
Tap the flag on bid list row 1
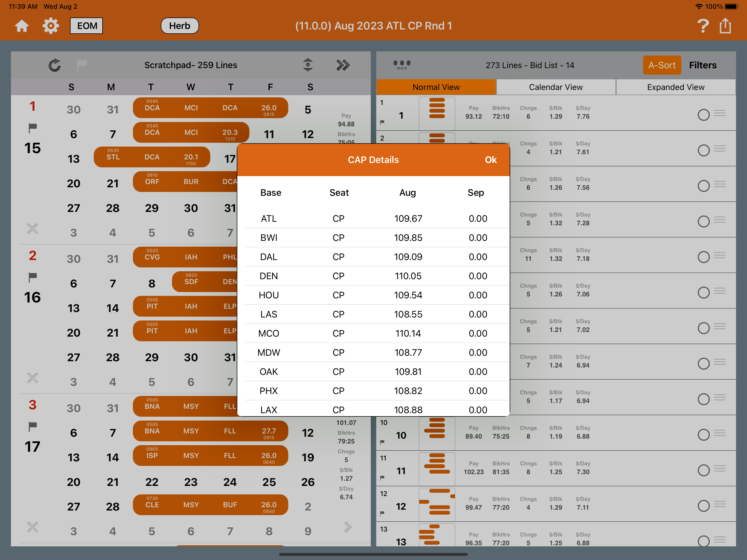coord(382,122)
